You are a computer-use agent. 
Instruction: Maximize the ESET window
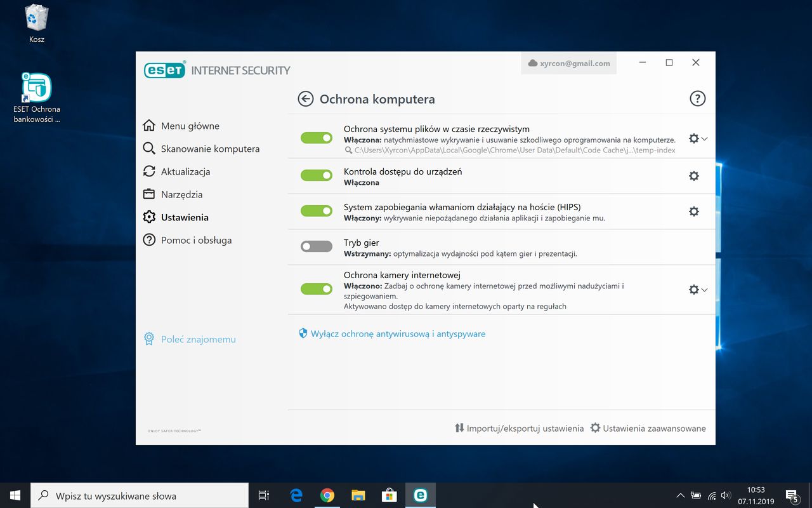pos(669,63)
